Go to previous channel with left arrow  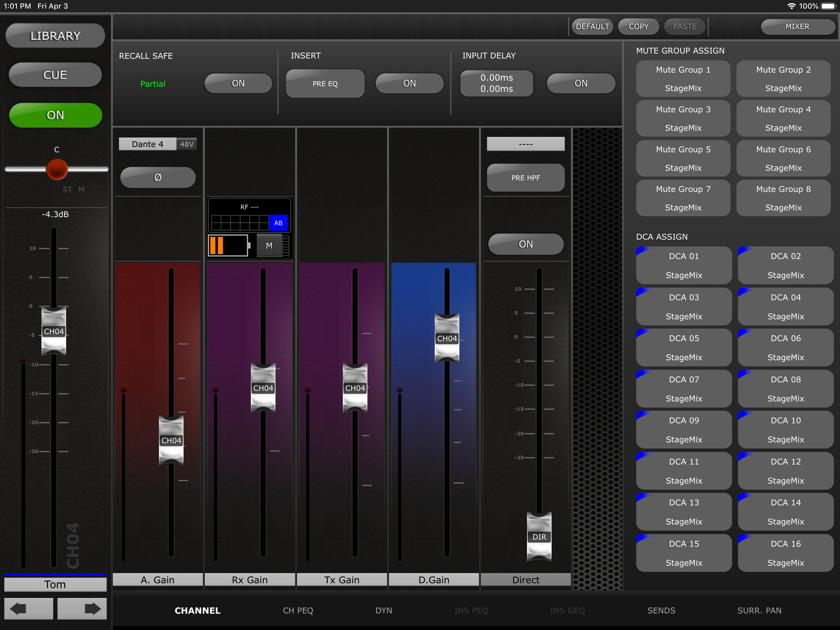[x=29, y=609]
